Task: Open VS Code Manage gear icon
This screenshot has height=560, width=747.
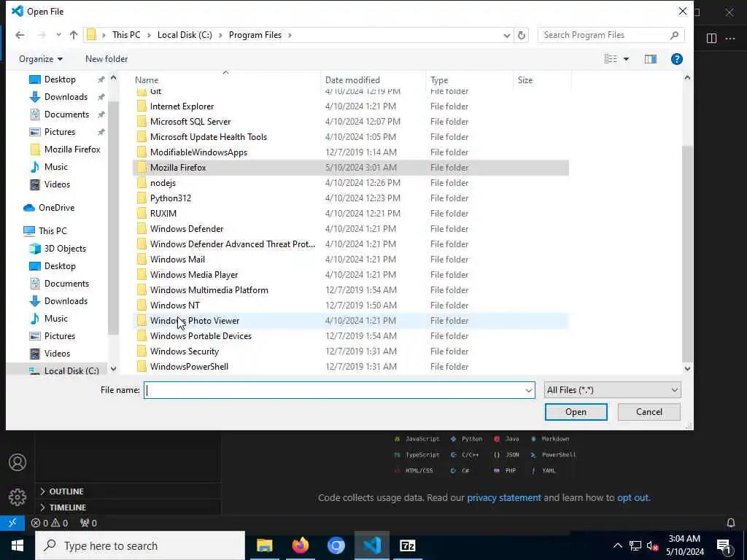Action: [x=18, y=497]
